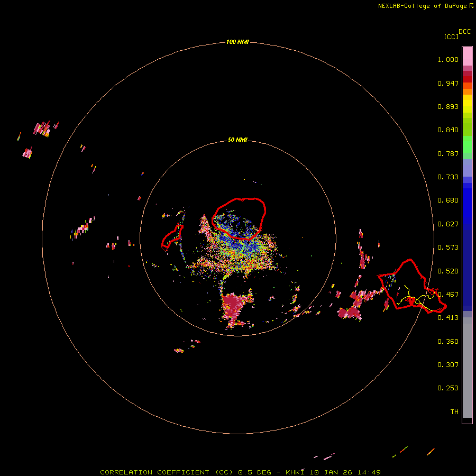The width and height of the screenshot is (476, 476).
Task: Click the small western island outline
Action: (x=172, y=237)
